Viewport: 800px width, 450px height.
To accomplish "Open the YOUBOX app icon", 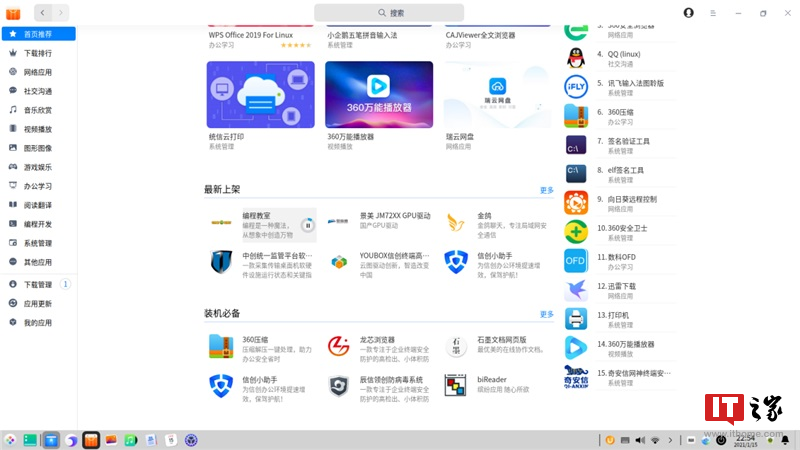I will (339, 262).
